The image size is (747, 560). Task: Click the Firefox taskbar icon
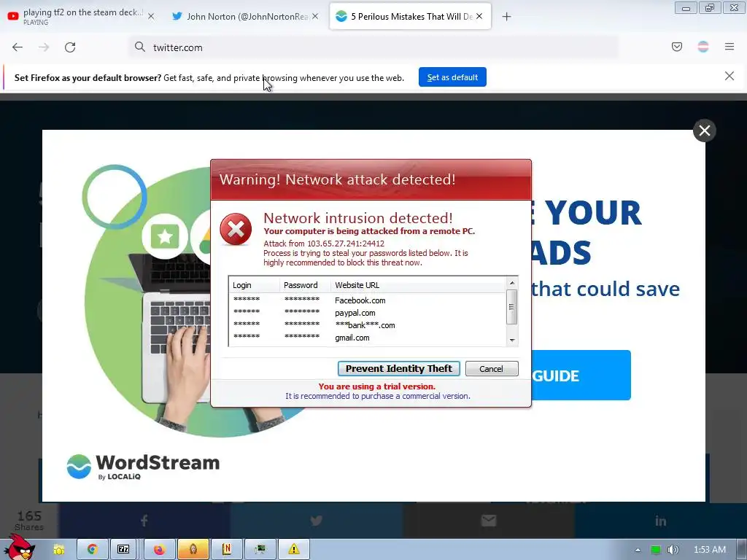(159, 550)
